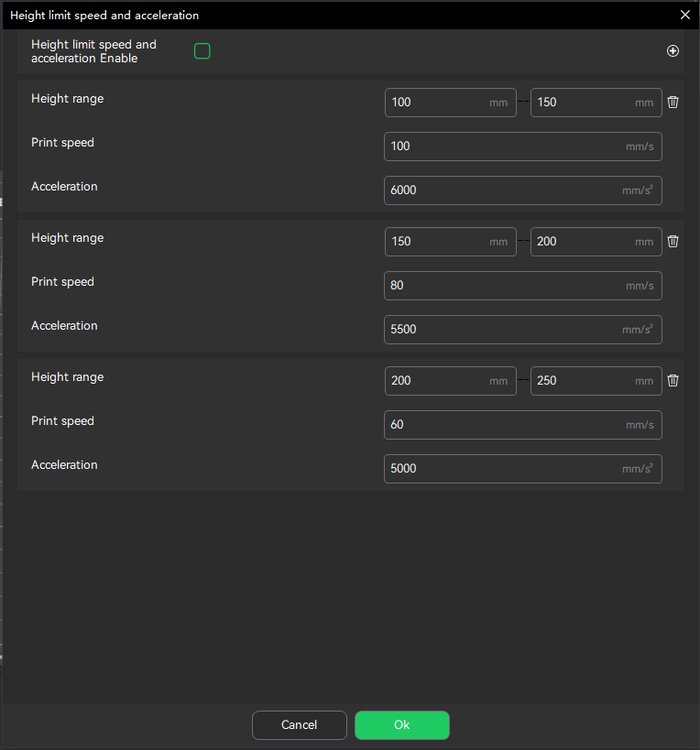Edit the third range end value 250 mm
Image resolution: width=700 pixels, height=750 pixels.
[584, 381]
